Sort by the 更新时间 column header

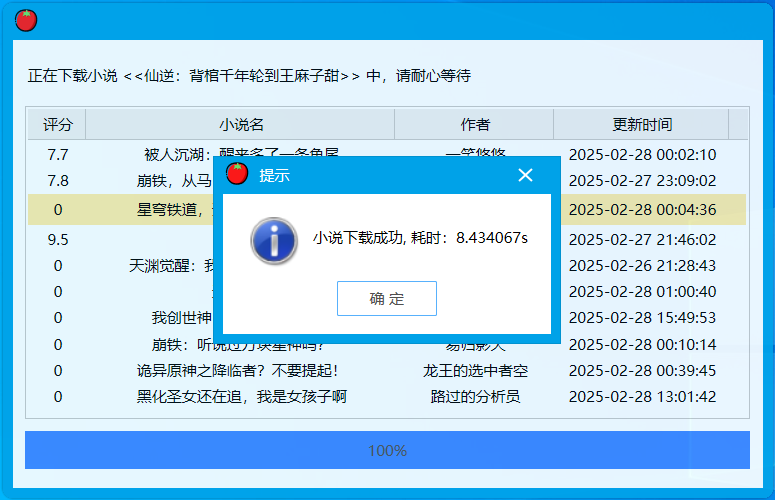[x=642, y=124]
